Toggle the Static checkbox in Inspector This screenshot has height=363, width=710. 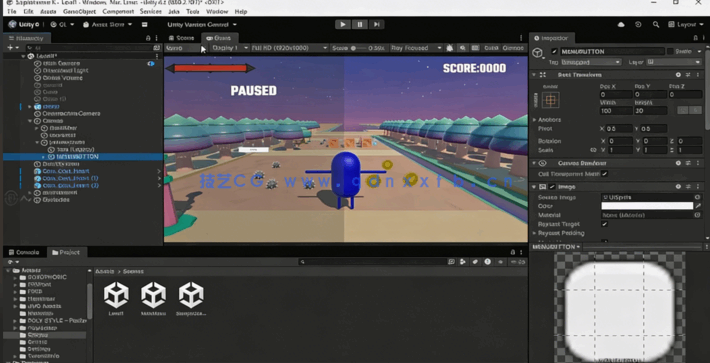[671, 52]
